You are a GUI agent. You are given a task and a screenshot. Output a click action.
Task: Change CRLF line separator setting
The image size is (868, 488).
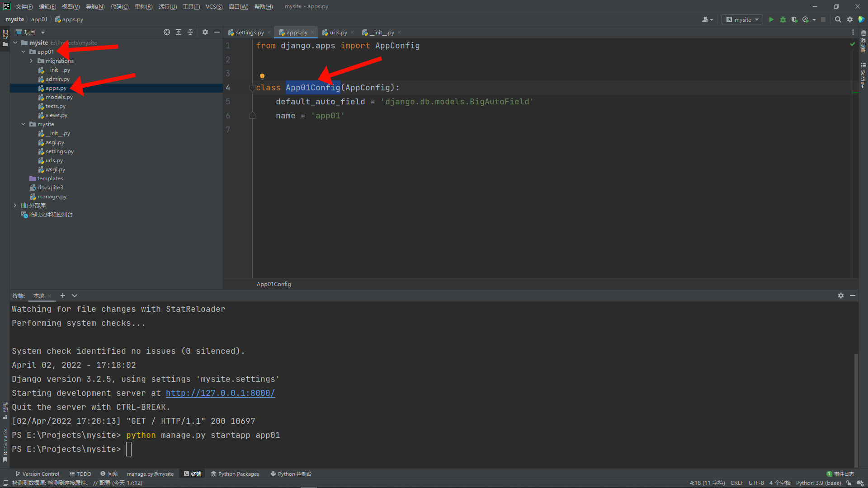pos(737,483)
